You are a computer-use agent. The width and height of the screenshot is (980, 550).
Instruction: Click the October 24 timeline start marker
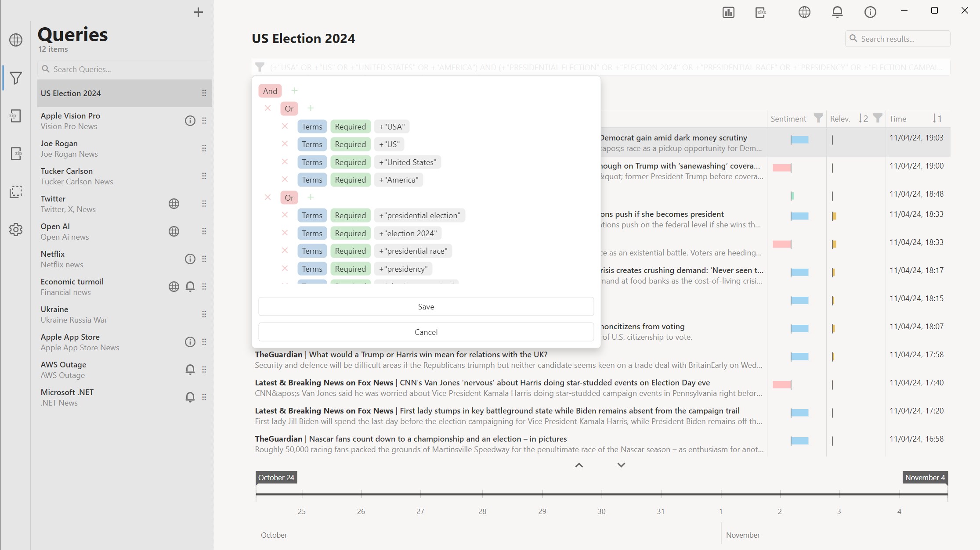tap(276, 478)
